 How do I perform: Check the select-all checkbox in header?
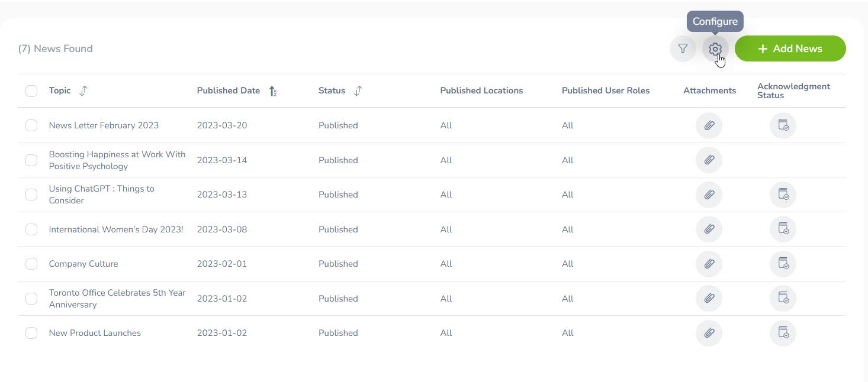pos(31,91)
